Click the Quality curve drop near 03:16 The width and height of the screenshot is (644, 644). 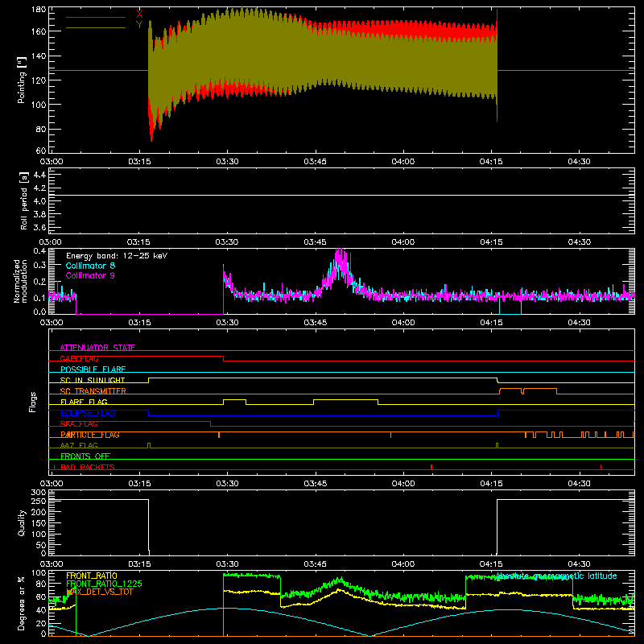(x=149, y=526)
